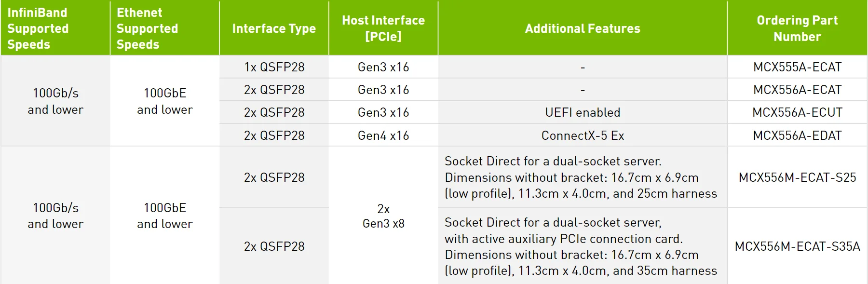Select the Interface Type column header
The width and height of the screenshot is (868, 284).
(274, 28)
